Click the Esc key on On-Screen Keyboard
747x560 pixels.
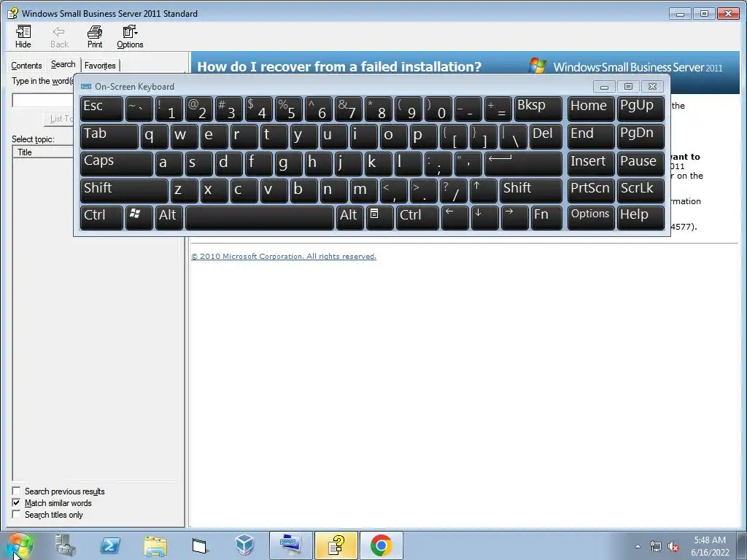(x=101, y=109)
